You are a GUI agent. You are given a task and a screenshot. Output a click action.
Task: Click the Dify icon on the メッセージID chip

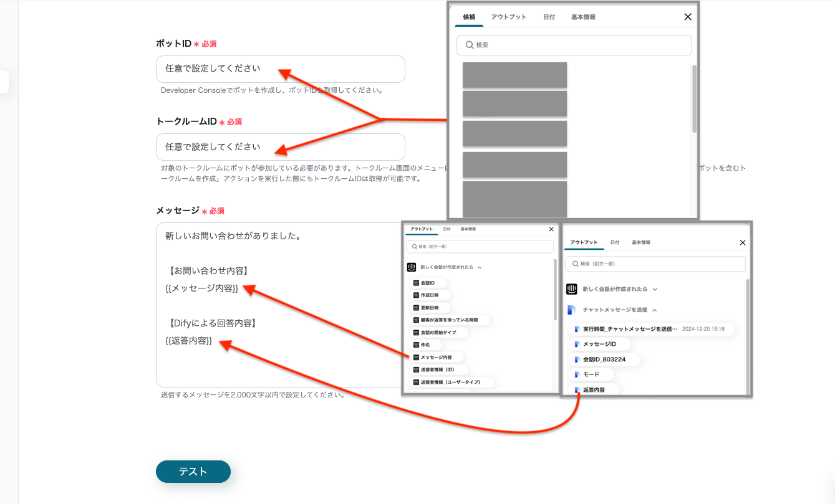pos(577,344)
